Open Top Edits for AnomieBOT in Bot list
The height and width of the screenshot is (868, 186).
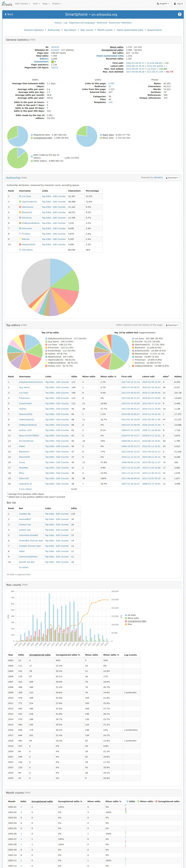50,519
